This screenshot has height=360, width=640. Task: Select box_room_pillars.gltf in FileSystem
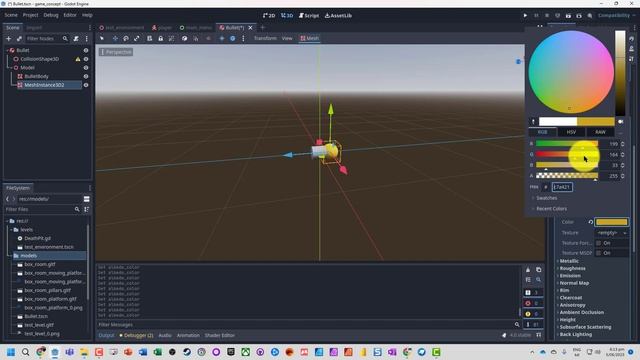(x=47, y=291)
